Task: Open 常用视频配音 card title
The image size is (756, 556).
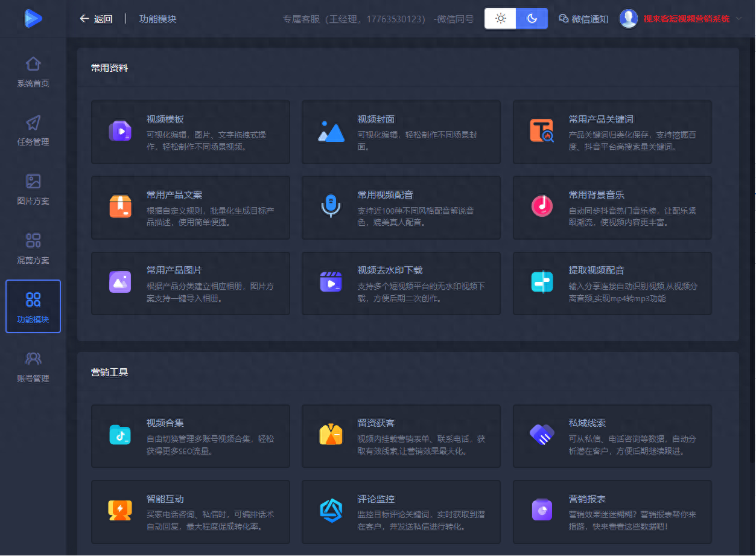Action: (x=386, y=194)
